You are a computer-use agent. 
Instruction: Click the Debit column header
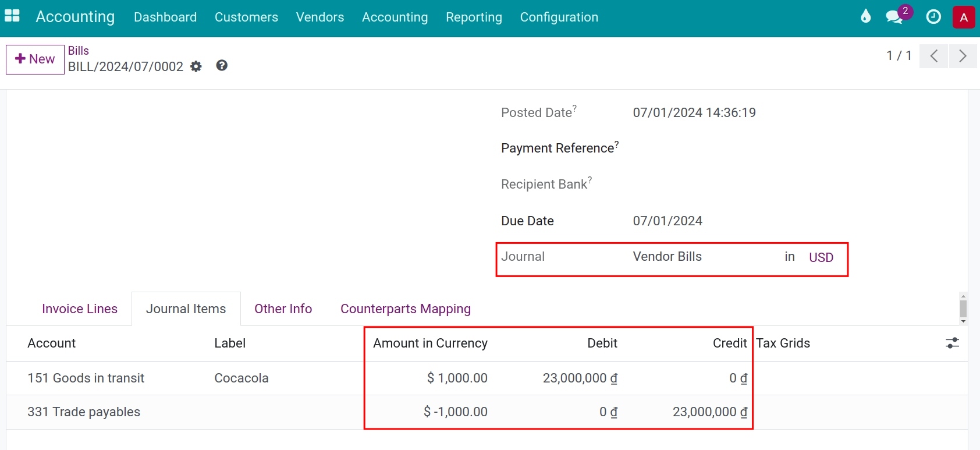(x=602, y=343)
